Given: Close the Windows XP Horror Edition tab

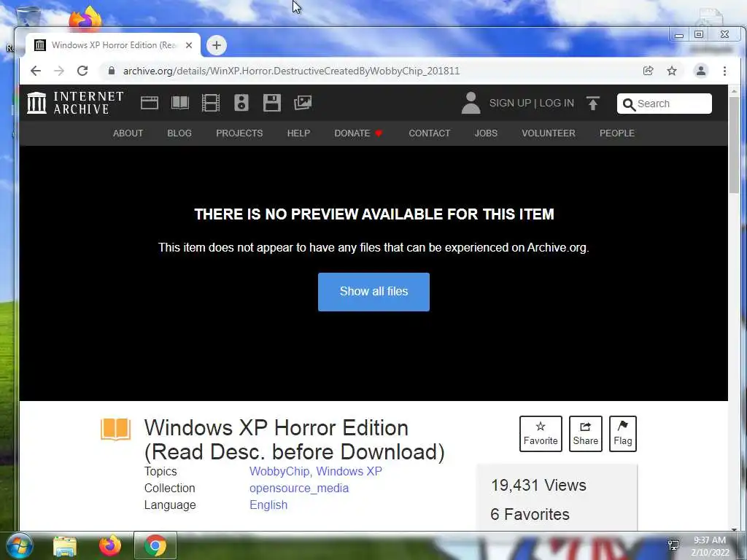Looking at the screenshot, I should (x=189, y=45).
